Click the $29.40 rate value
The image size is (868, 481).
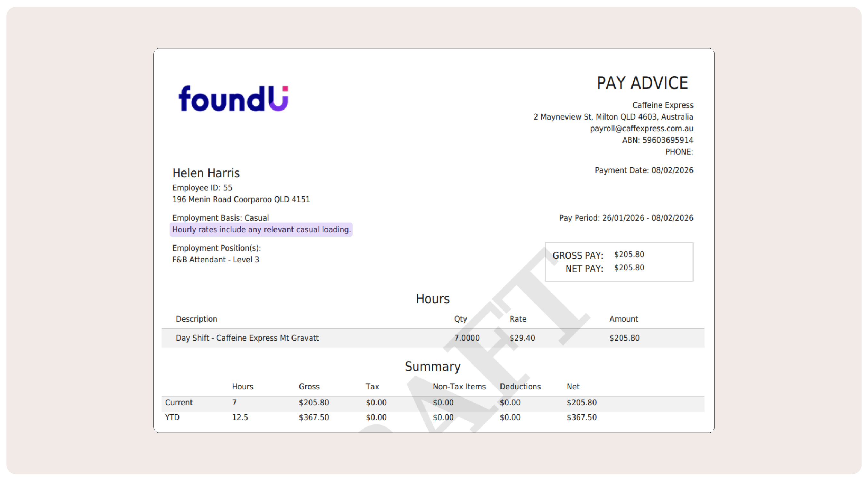pos(522,338)
